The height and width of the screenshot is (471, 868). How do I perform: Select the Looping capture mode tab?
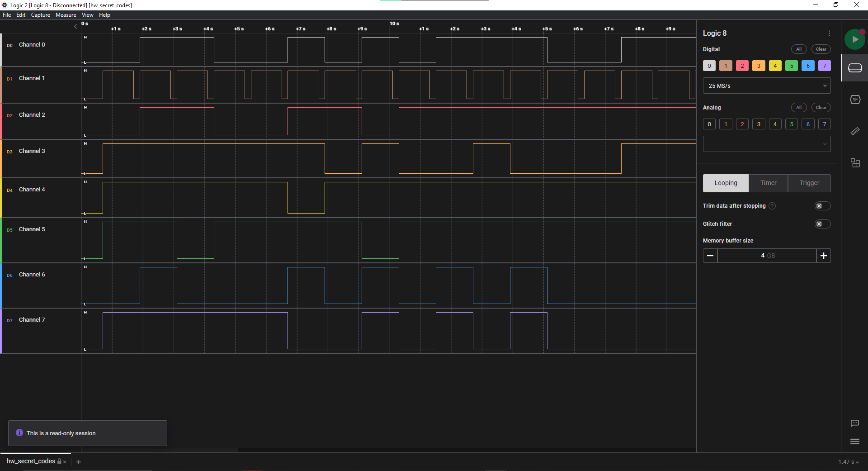click(x=726, y=183)
